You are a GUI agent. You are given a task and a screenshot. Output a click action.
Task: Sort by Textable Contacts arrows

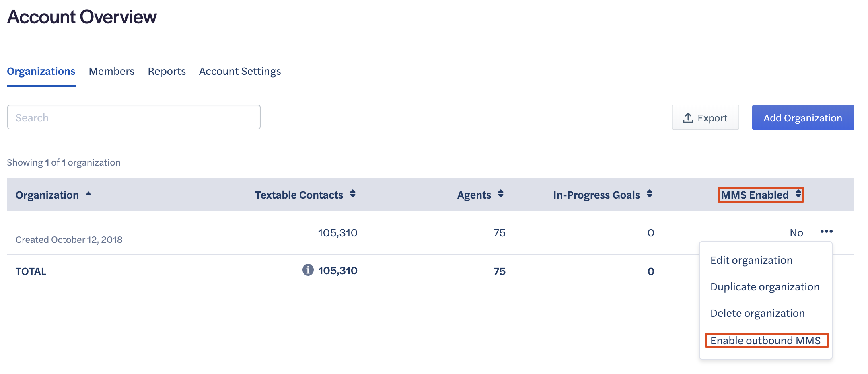click(352, 194)
